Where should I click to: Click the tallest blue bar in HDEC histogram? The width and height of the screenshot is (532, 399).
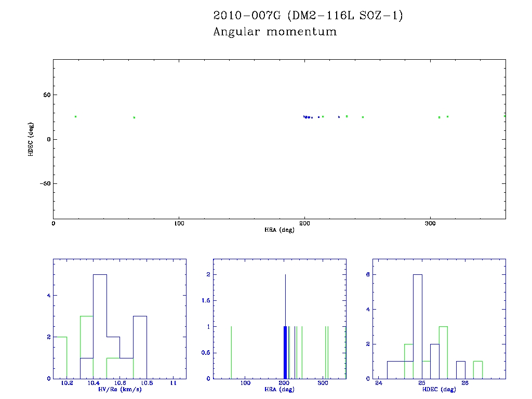click(418, 326)
